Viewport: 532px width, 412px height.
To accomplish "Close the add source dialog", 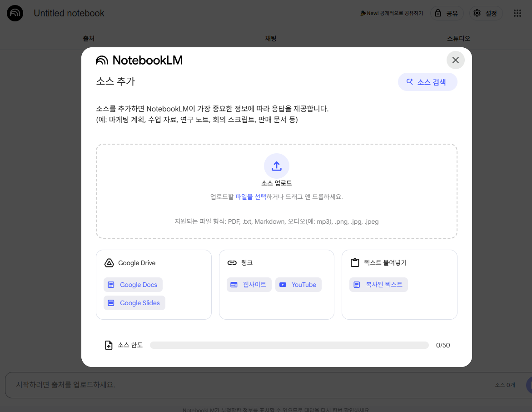I will tap(455, 60).
